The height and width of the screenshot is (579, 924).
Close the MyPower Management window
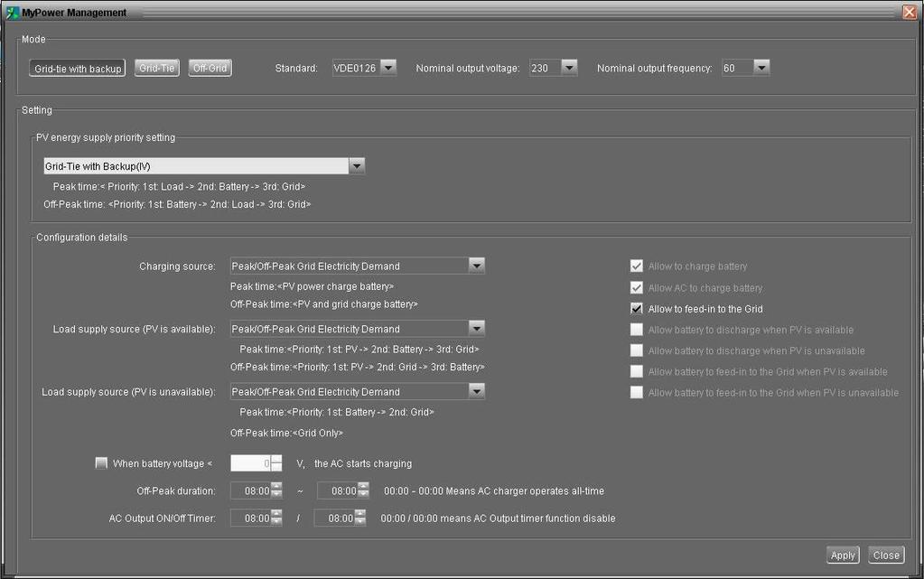910,12
